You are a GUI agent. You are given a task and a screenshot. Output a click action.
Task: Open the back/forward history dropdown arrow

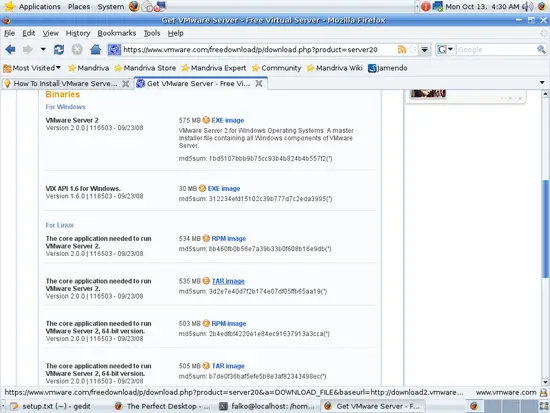click(x=43, y=49)
